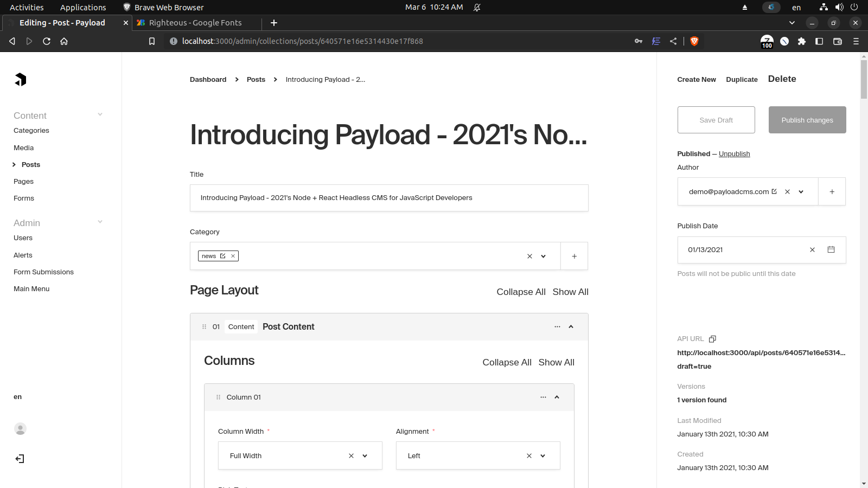Open Media collection in sidebar
This screenshot has width=868, height=488.
24,147
